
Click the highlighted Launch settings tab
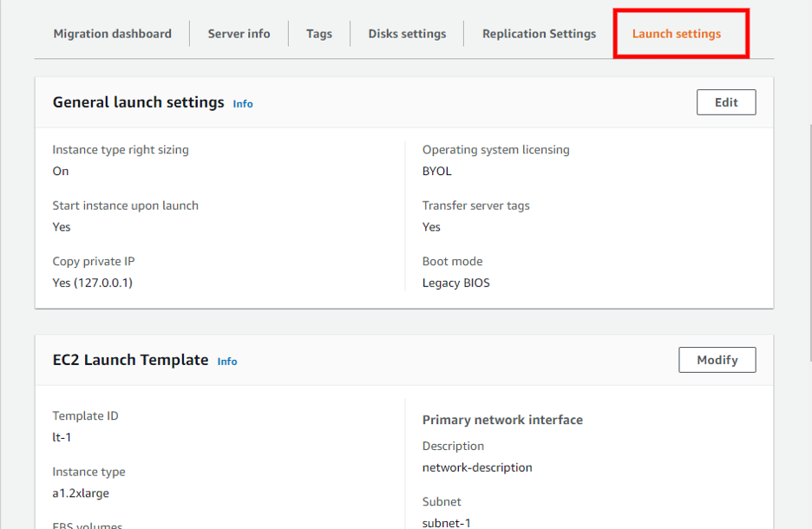(677, 33)
